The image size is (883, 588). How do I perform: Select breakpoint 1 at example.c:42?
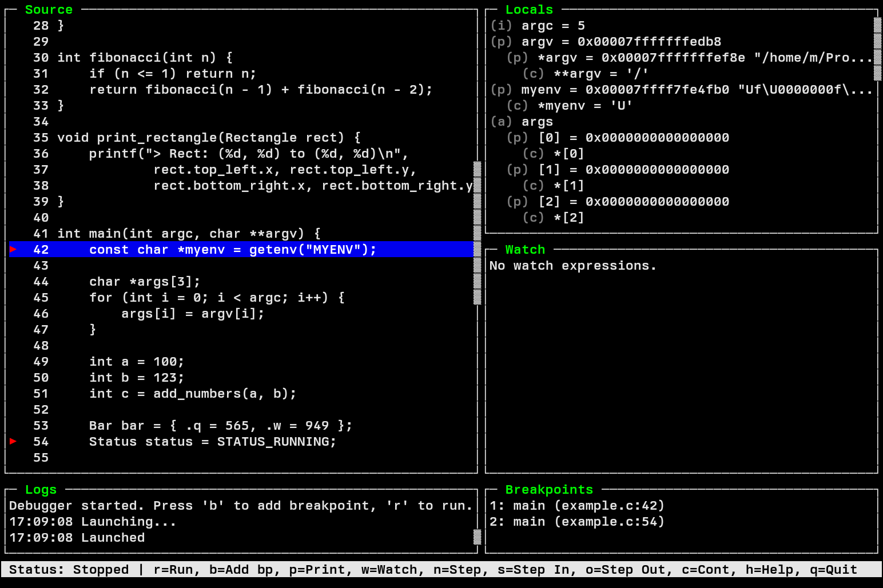pyautogui.click(x=577, y=506)
